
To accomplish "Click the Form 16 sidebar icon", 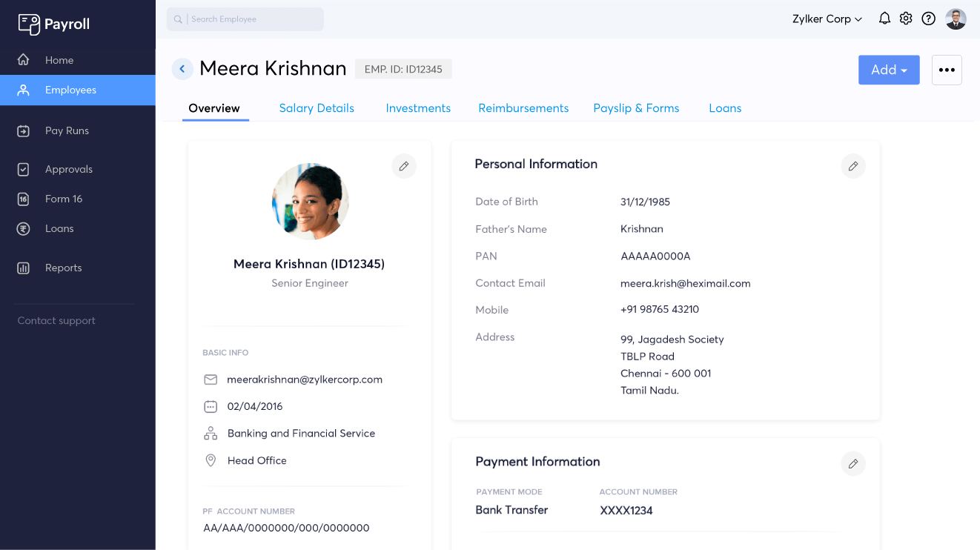I will tap(24, 199).
